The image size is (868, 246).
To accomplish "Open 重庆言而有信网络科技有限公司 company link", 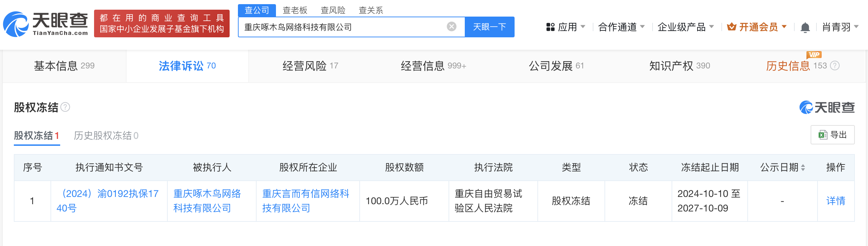I will 306,201.
